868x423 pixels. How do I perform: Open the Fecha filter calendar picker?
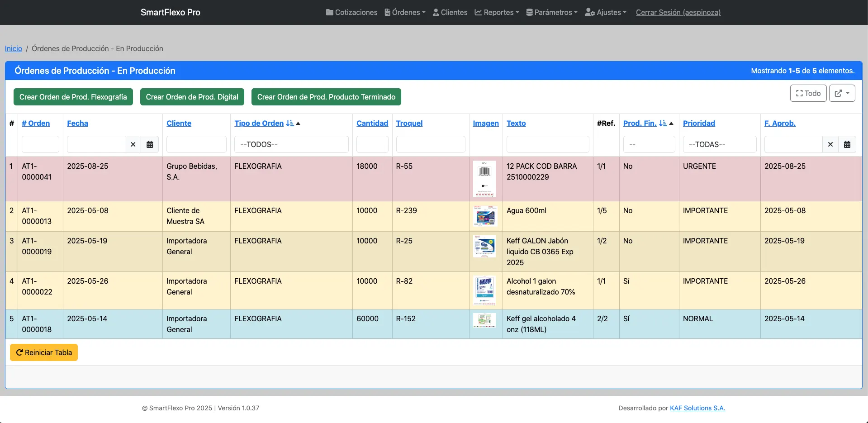pos(150,144)
